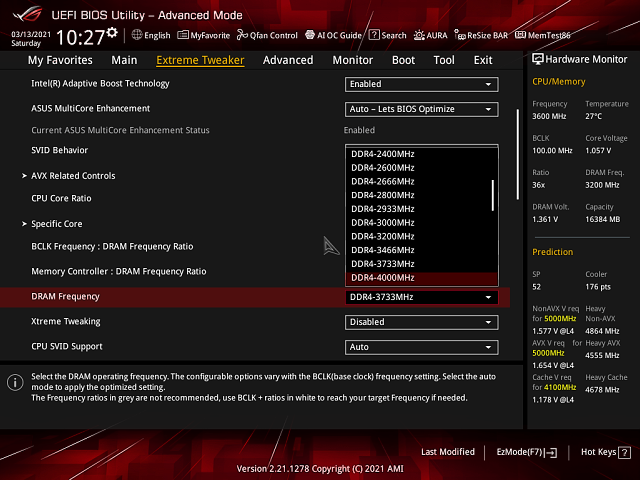640x480 pixels.
Task: Open Qfan Control fan icon
Action: click(x=242, y=35)
